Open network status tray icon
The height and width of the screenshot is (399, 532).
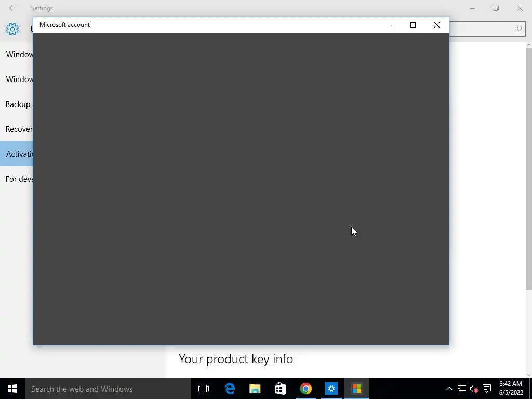pyautogui.click(x=461, y=389)
